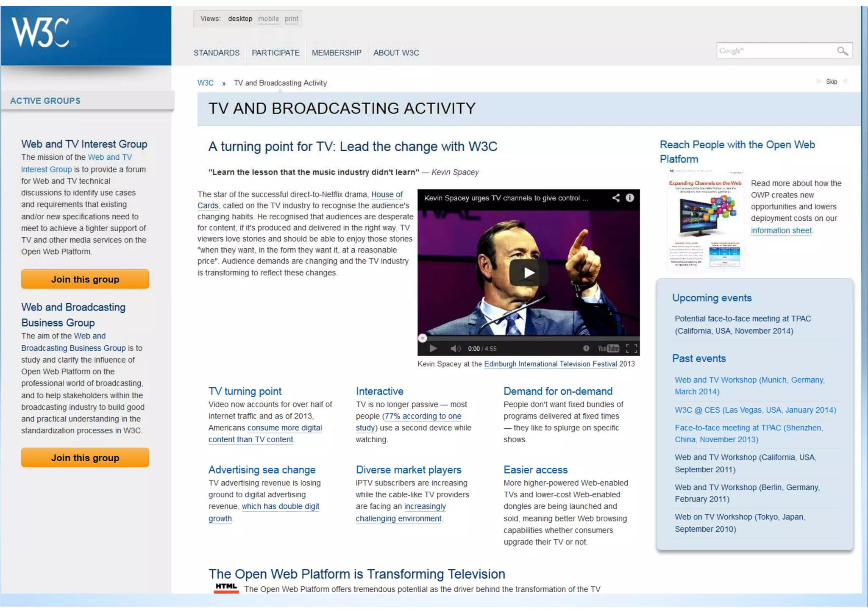Open the MEMBERSHIP menu
This screenshot has width=868, height=613.
[x=337, y=53]
